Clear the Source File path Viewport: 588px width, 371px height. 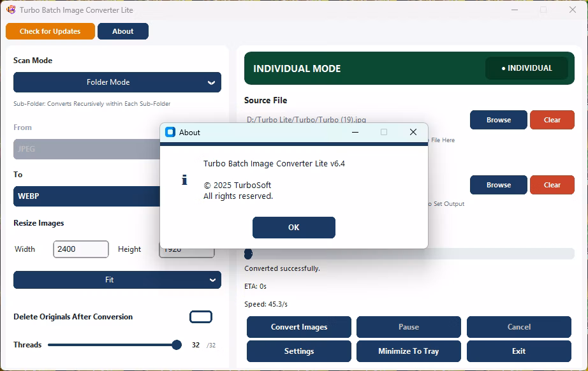tap(552, 120)
